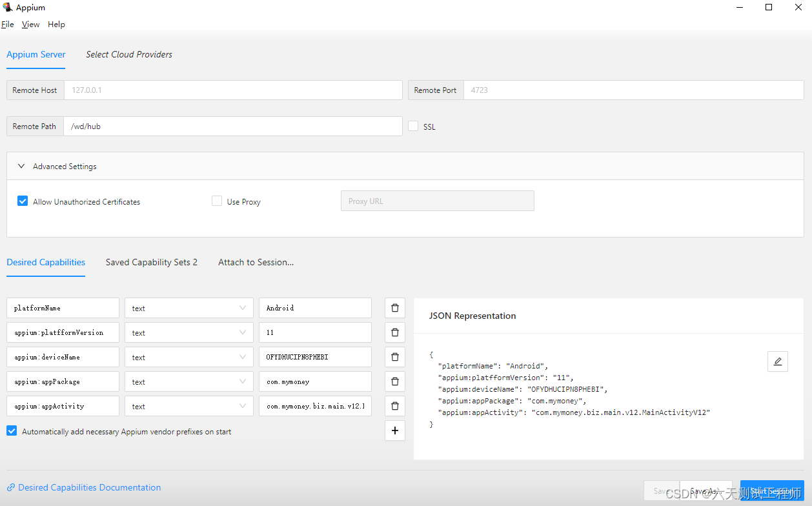This screenshot has height=506, width=812.
Task: Delete the appium:deviceName capability row
Action: (x=395, y=357)
